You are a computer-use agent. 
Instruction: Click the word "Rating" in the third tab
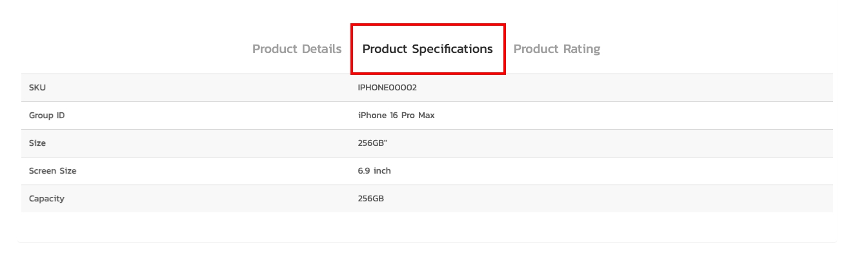(581, 49)
